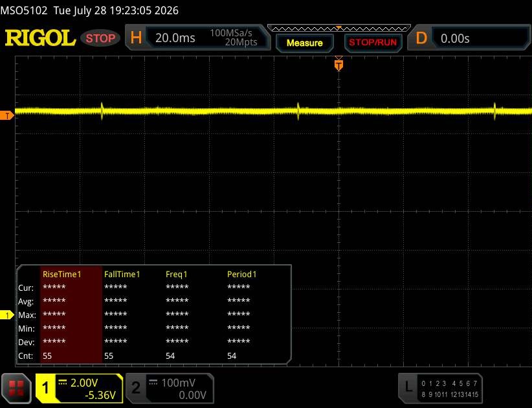
Task: Click the channel 1 DC coupling symbol
Action: (63, 382)
